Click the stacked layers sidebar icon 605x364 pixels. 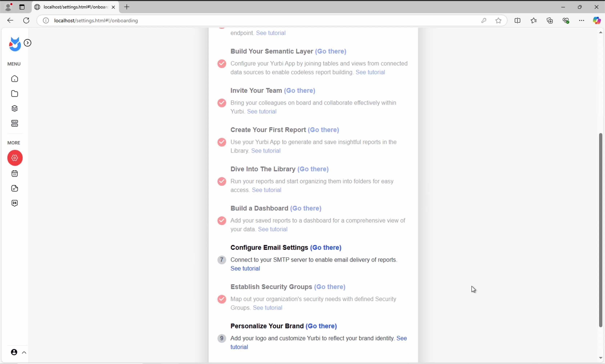point(15,108)
